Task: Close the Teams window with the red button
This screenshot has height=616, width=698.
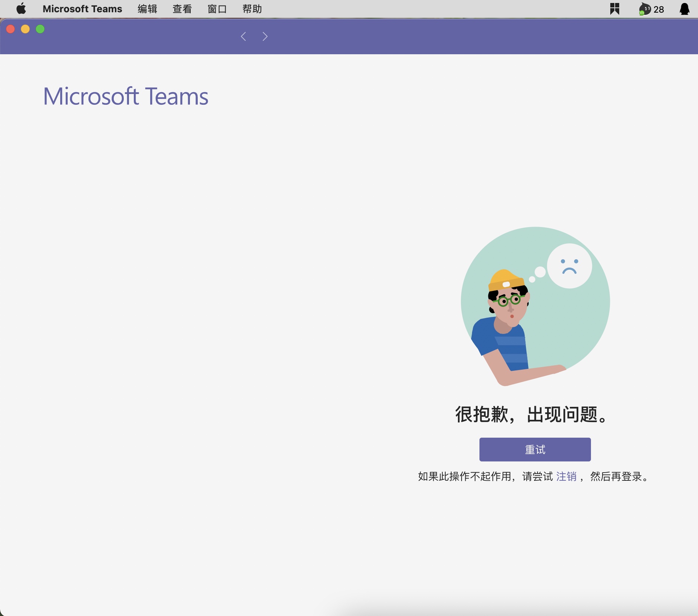Action: point(10,29)
